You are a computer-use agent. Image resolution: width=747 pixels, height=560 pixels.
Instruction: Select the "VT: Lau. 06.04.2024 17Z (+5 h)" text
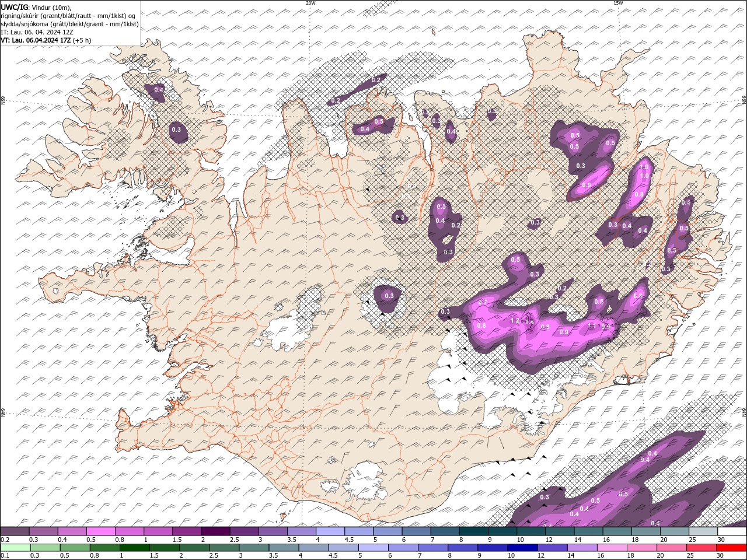(x=46, y=40)
